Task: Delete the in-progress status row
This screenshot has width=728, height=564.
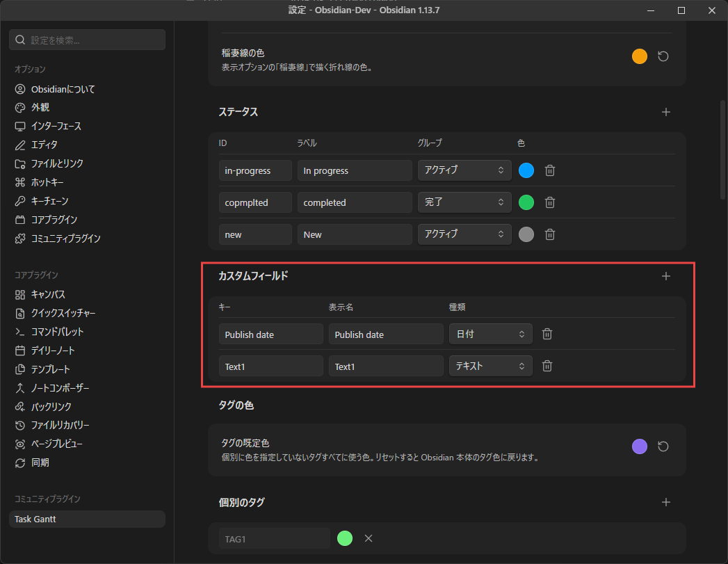Action: 550,170
